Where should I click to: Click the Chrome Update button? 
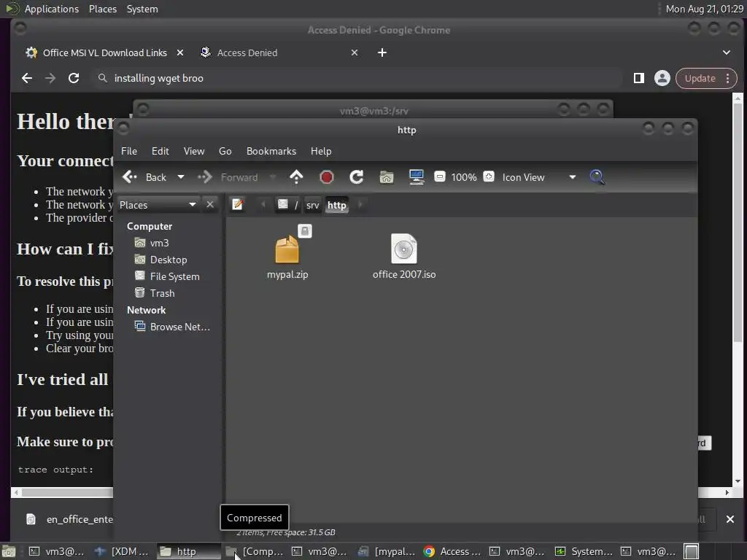pos(706,78)
